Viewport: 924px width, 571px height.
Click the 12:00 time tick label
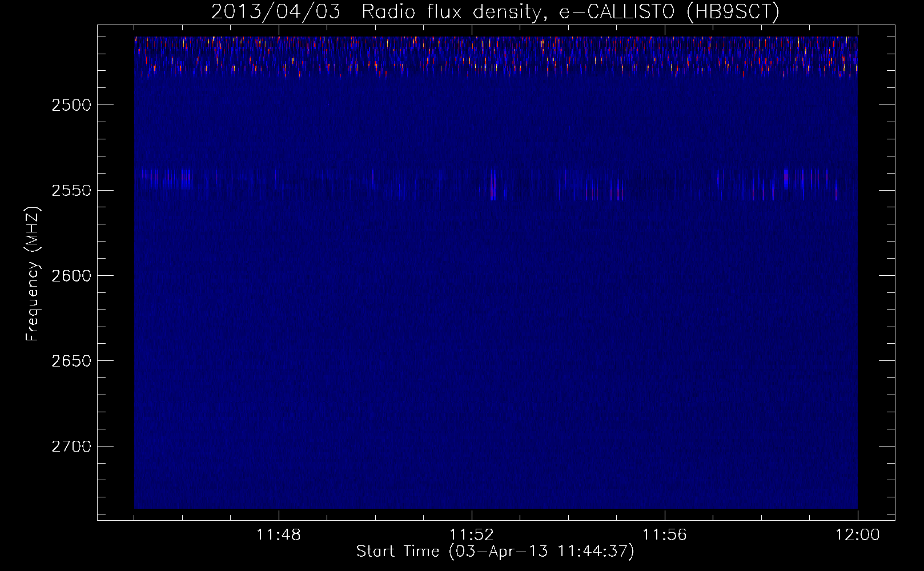pyautogui.click(x=858, y=535)
